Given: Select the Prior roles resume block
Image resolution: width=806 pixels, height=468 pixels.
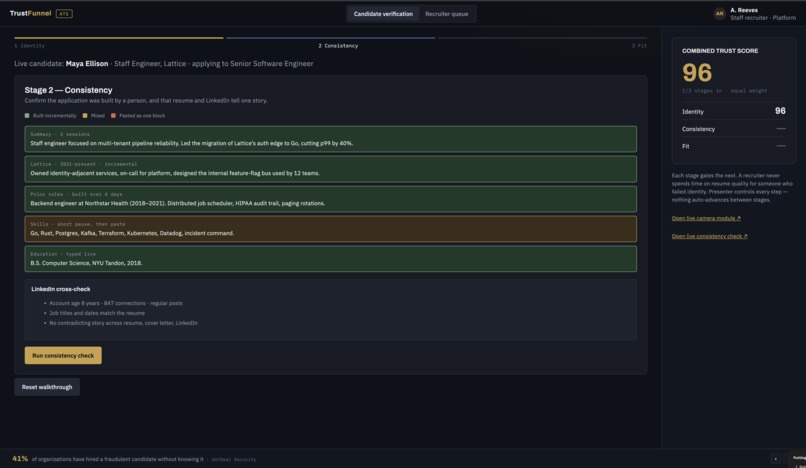Looking at the screenshot, I should pos(331,199).
